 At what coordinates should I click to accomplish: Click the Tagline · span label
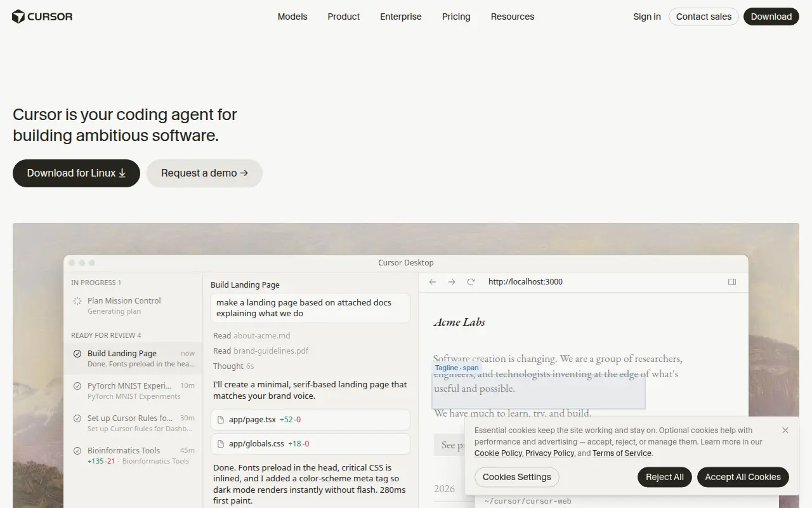(x=457, y=368)
